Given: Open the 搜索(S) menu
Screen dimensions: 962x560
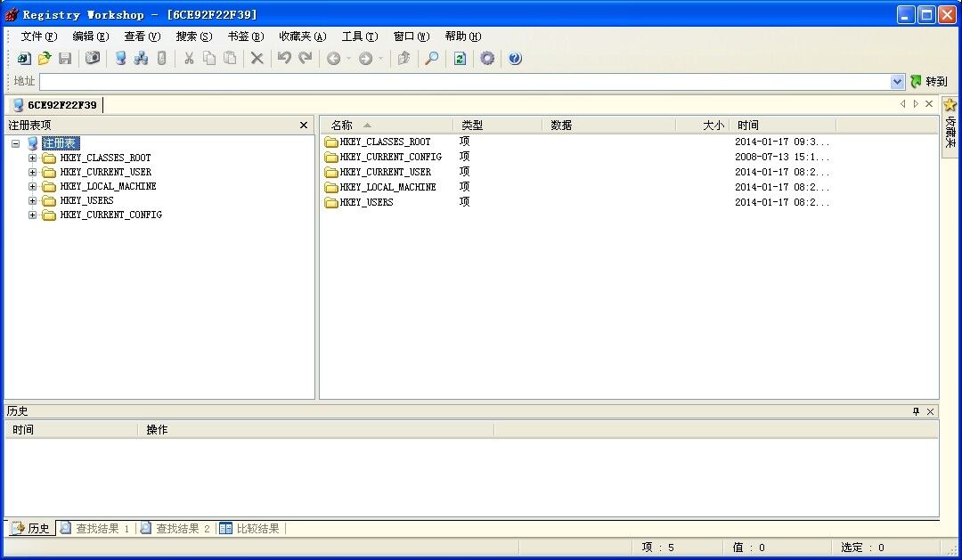Looking at the screenshot, I should coord(194,37).
